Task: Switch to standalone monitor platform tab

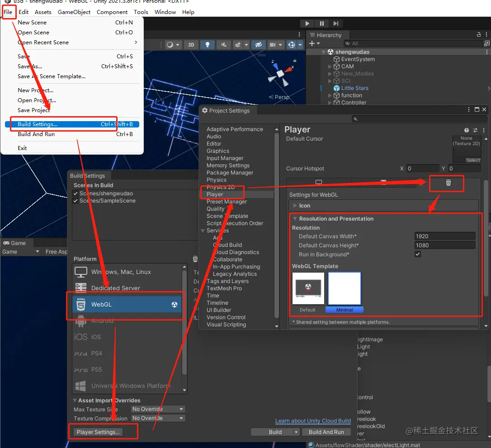Action: (319, 183)
